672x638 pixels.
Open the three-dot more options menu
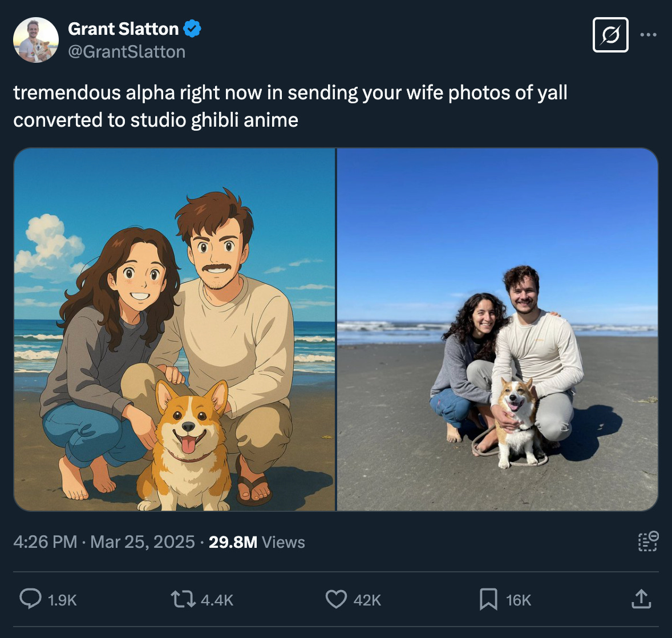[648, 35]
